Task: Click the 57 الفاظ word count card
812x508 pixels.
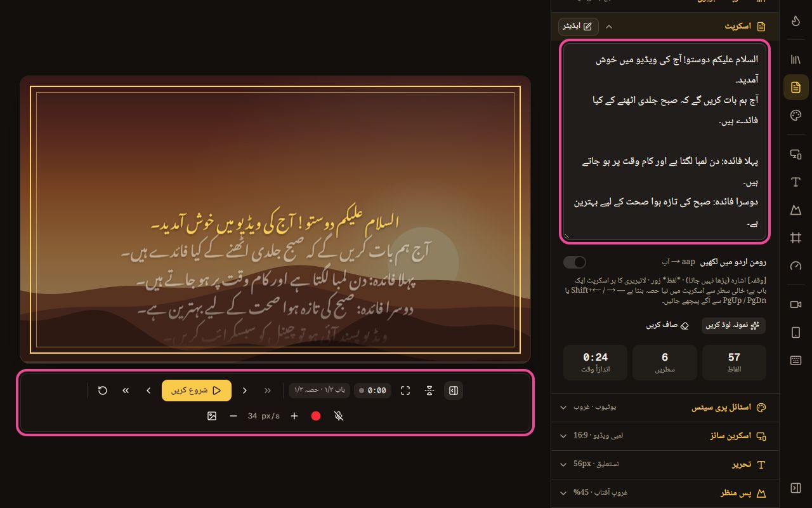Action: pos(734,363)
